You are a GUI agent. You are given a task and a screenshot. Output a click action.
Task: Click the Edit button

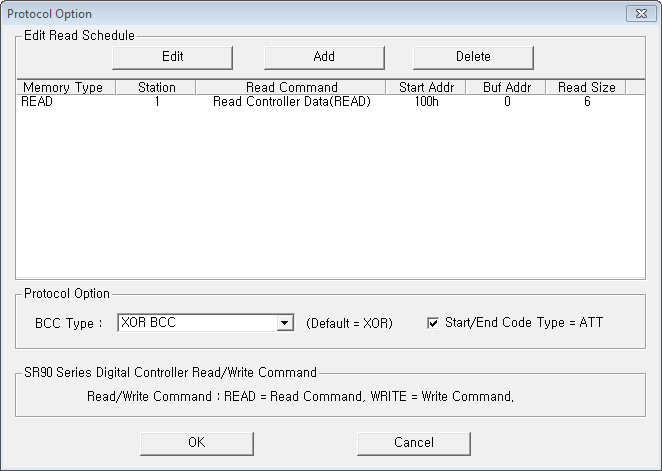click(x=172, y=57)
